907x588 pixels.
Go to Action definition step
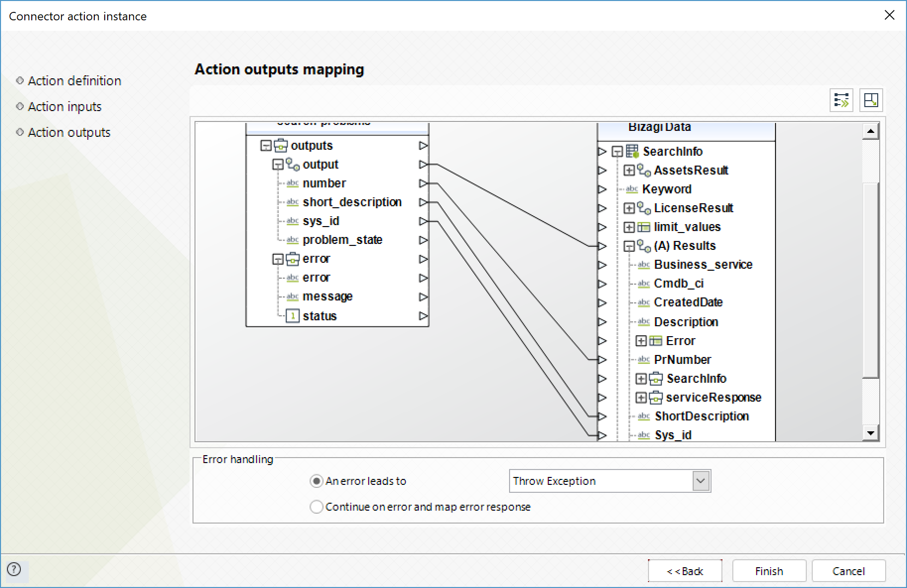tap(74, 81)
